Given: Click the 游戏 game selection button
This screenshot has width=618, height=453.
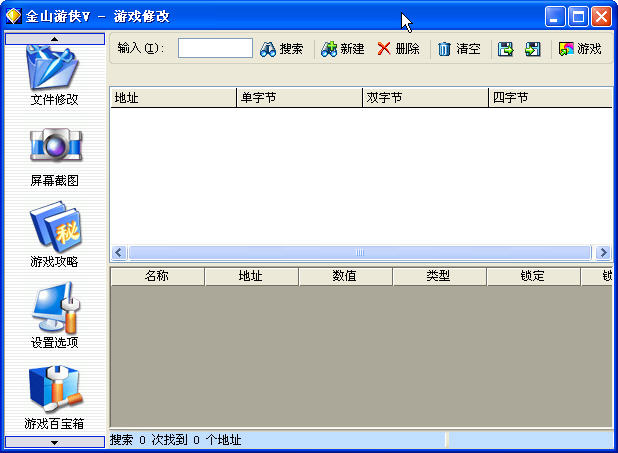Looking at the screenshot, I should click(x=581, y=49).
